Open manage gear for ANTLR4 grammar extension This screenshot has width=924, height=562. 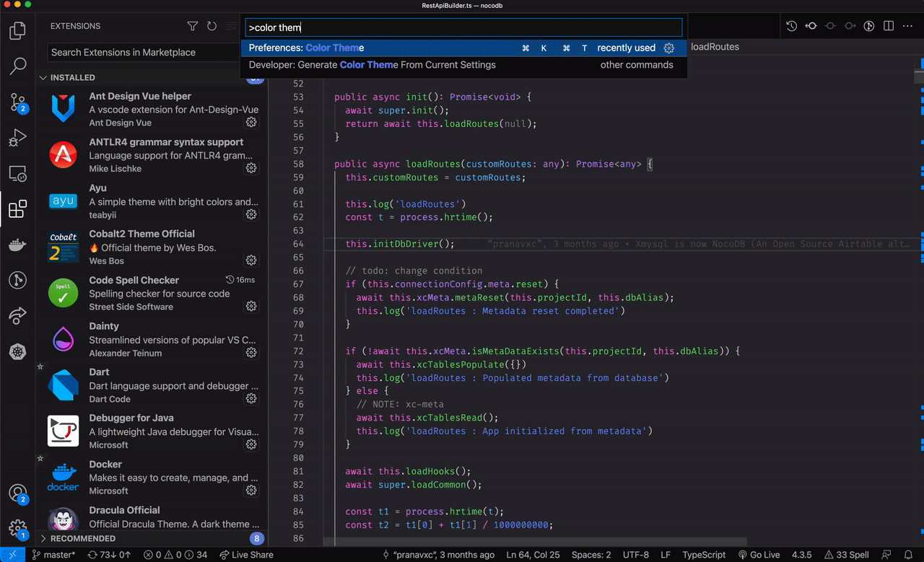(x=251, y=168)
